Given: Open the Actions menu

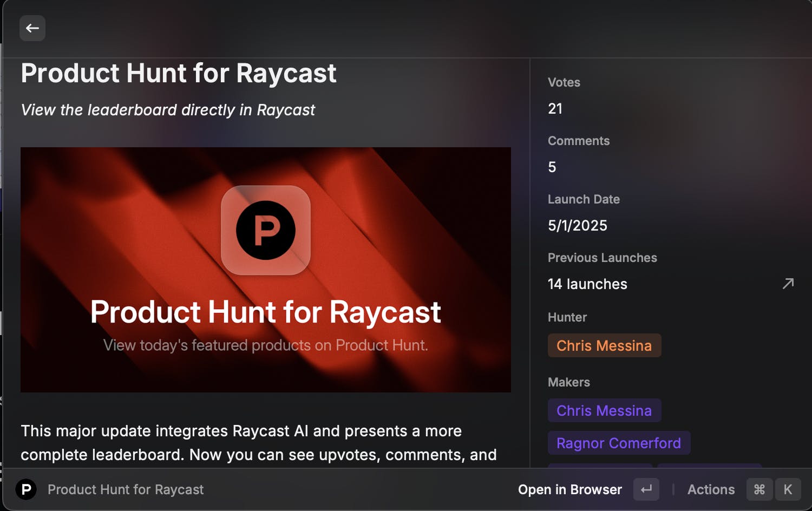Looking at the screenshot, I should pos(711,489).
